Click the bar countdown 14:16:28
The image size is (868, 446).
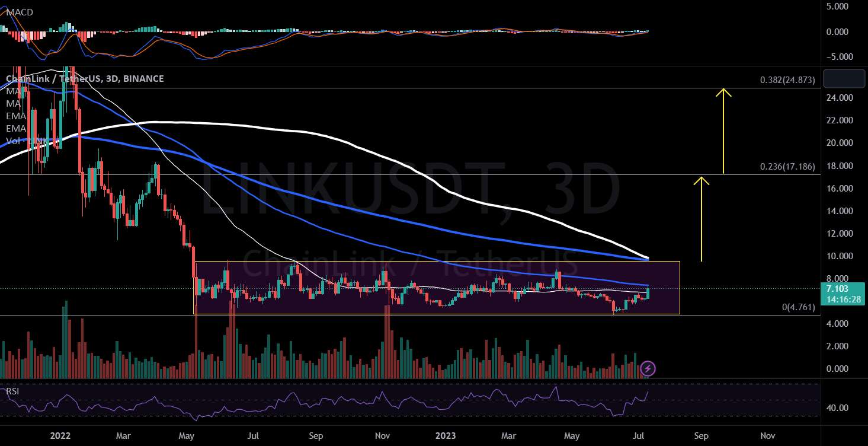point(843,299)
